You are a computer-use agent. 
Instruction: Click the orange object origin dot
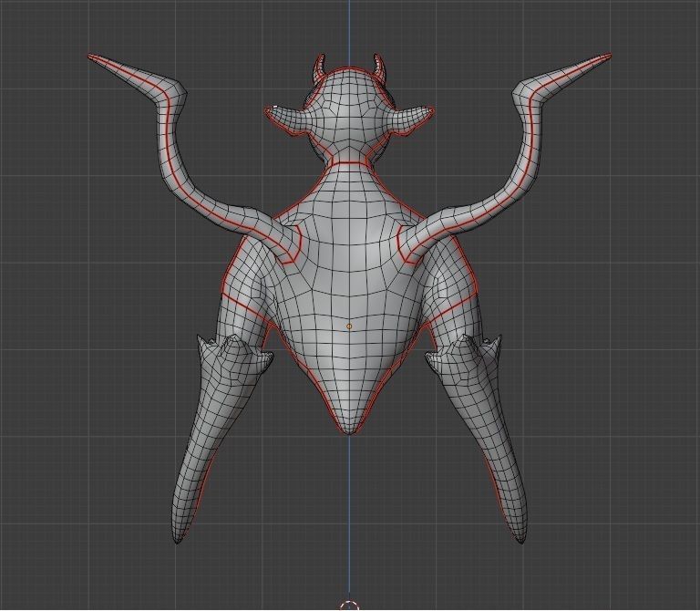pyautogui.click(x=349, y=326)
